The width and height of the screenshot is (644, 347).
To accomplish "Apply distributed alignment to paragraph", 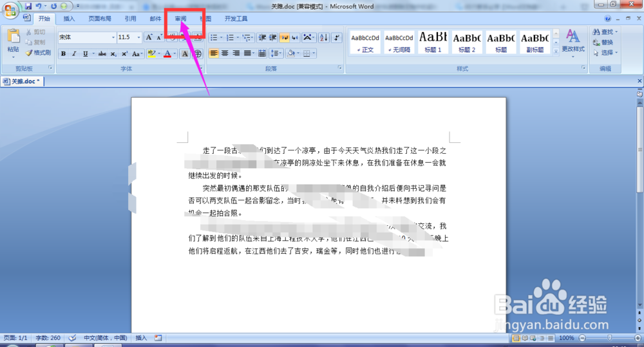I will tap(262, 53).
